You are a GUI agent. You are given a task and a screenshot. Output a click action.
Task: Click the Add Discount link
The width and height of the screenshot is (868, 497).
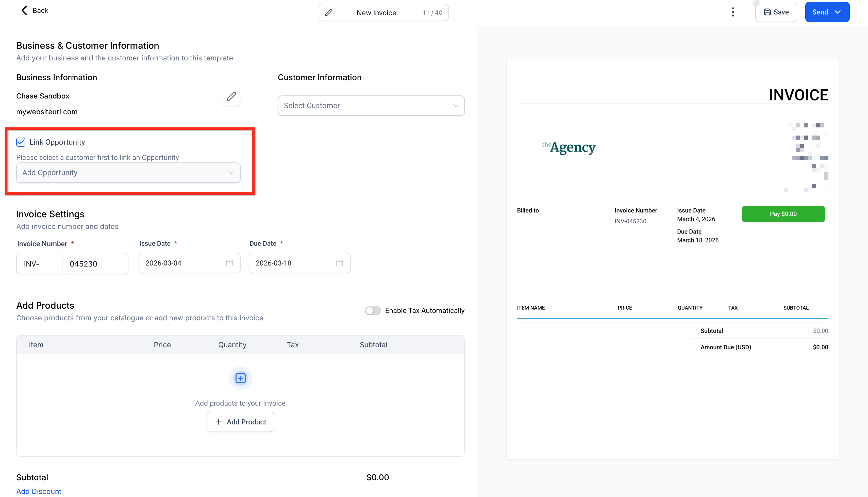tap(39, 491)
